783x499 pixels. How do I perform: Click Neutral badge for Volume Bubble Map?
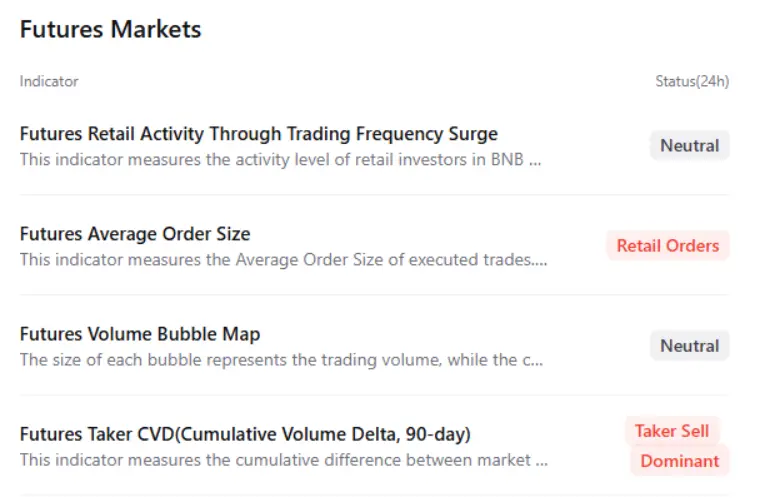[x=689, y=345]
